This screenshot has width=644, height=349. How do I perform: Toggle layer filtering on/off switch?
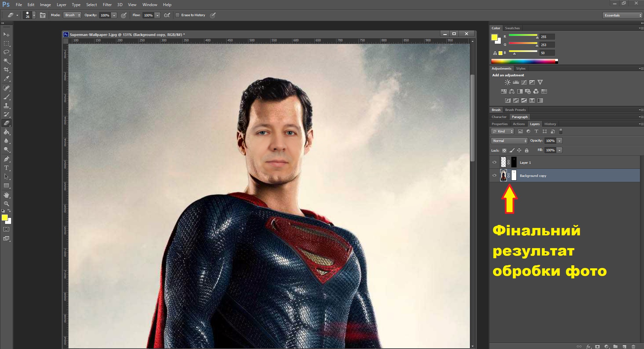coord(561,131)
